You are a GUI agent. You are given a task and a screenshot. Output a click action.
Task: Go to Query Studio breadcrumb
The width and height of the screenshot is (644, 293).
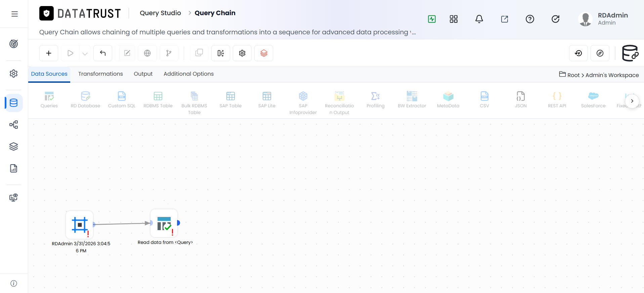coord(160,13)
